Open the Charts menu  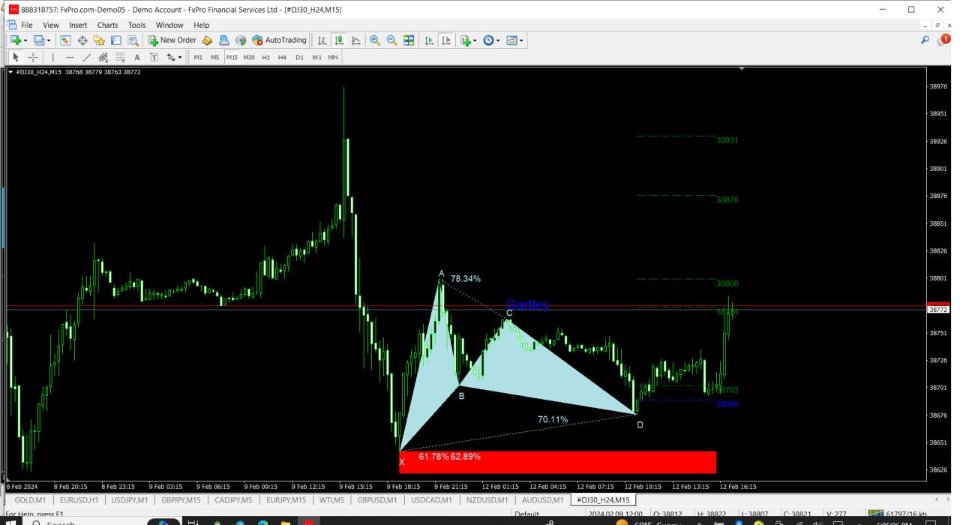(x=107, y=25)
